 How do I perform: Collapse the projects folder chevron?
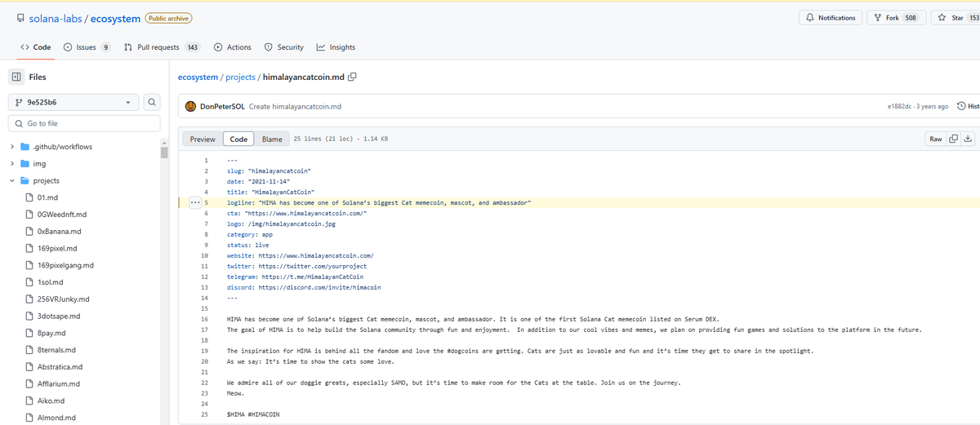coord(11,181)
